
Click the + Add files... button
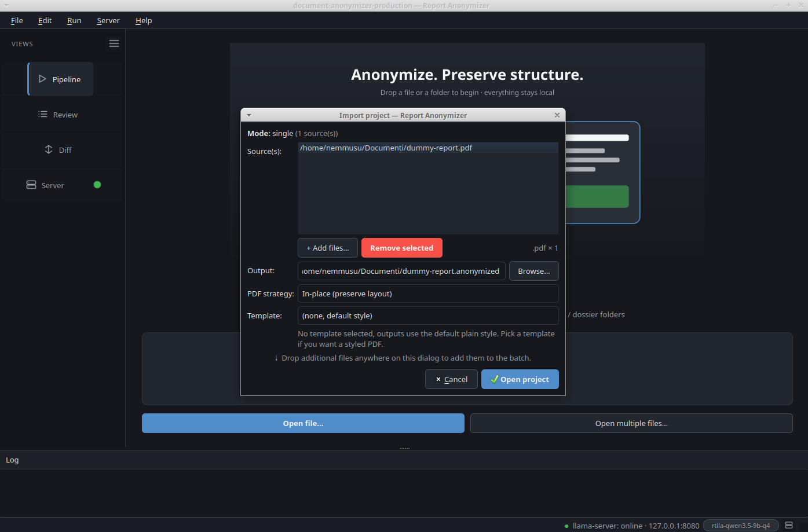(328, 248)
